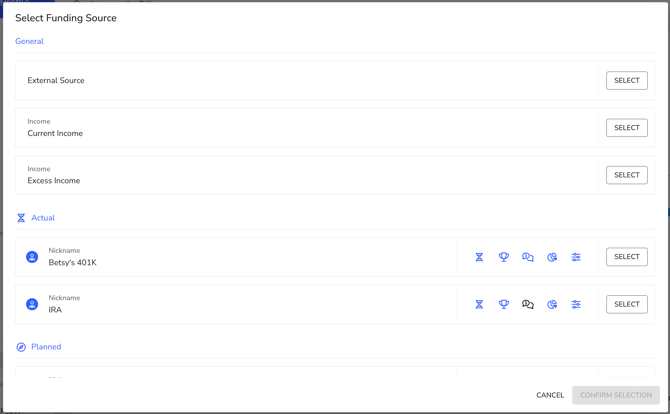Click the External Source label text
The width and height of the screenshot is (670, 414).
pyautogui.click(x=56, y=80)
